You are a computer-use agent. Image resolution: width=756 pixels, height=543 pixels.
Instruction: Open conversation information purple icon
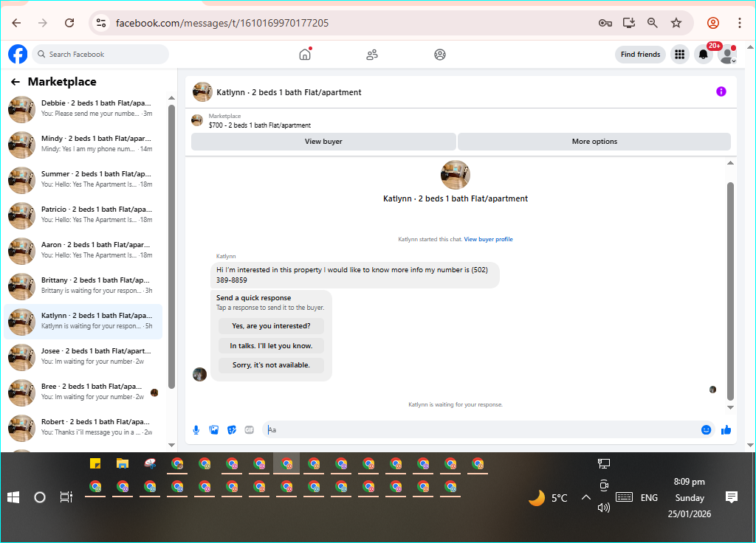721,91
